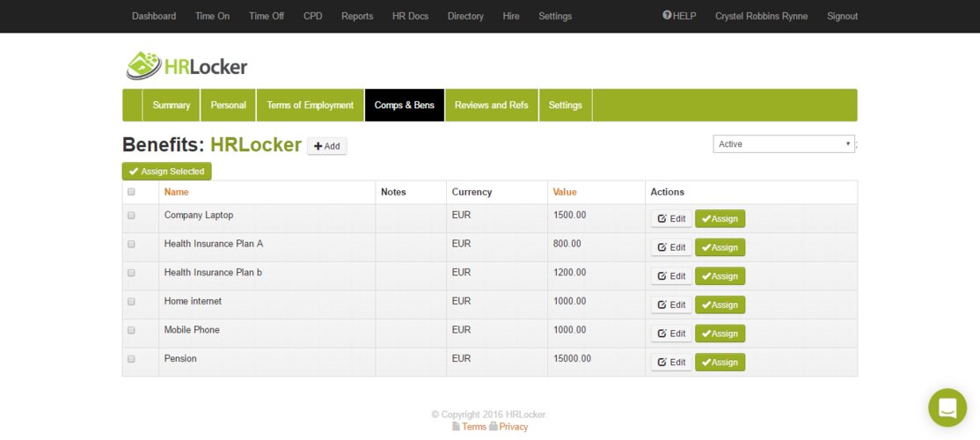
Task: Go to Reviews and Refs tab
Action: point(491,106)
